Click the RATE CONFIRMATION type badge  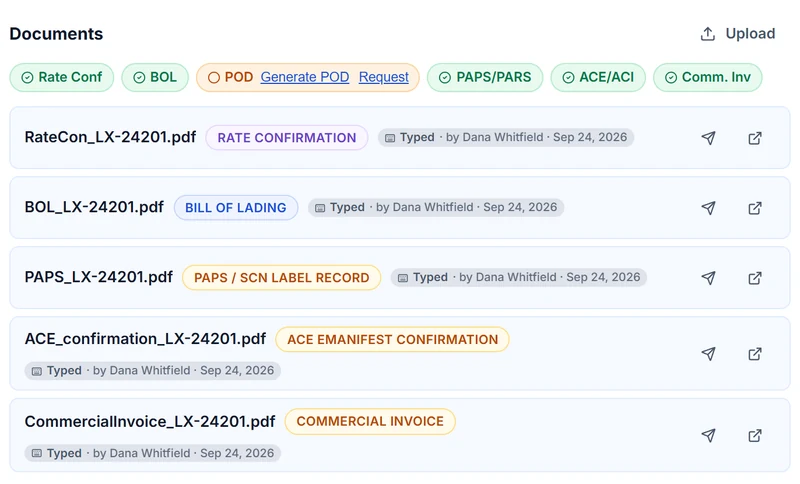287,138
